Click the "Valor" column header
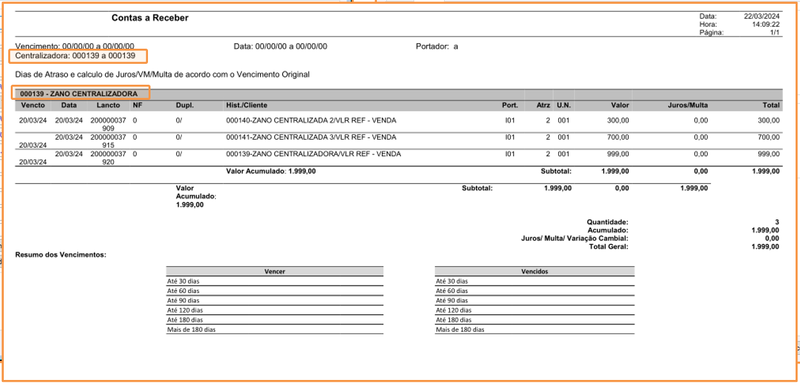The height and width of the screenshot is (385, 800). [620, 106]
